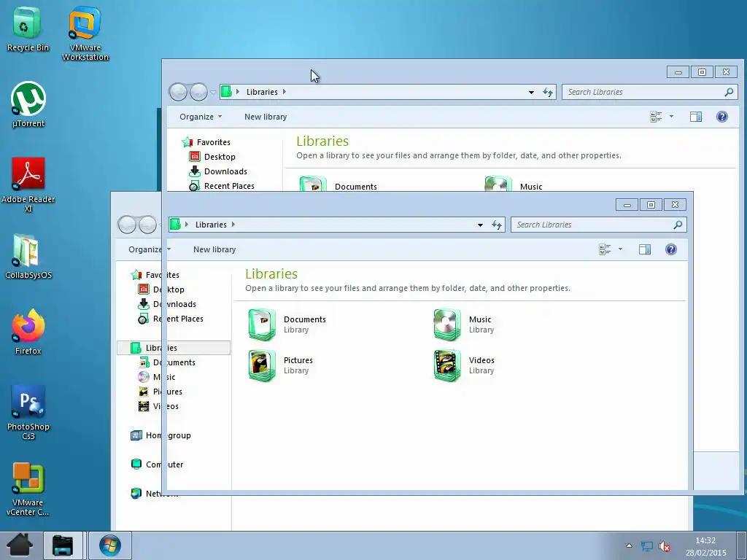The image size is (747, 560).
Task: Select Videos under Libraries in left sidebar
Action: point(158,406)
